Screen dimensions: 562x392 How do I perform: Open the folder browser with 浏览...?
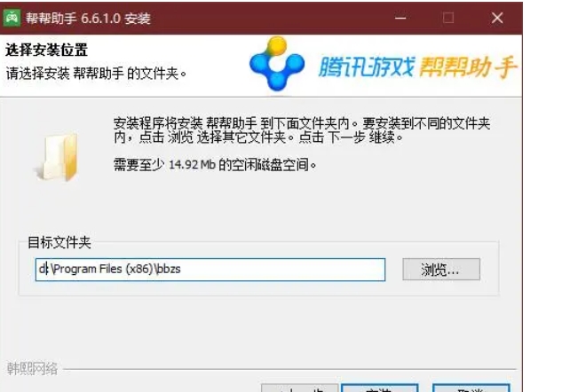point(441,270)
